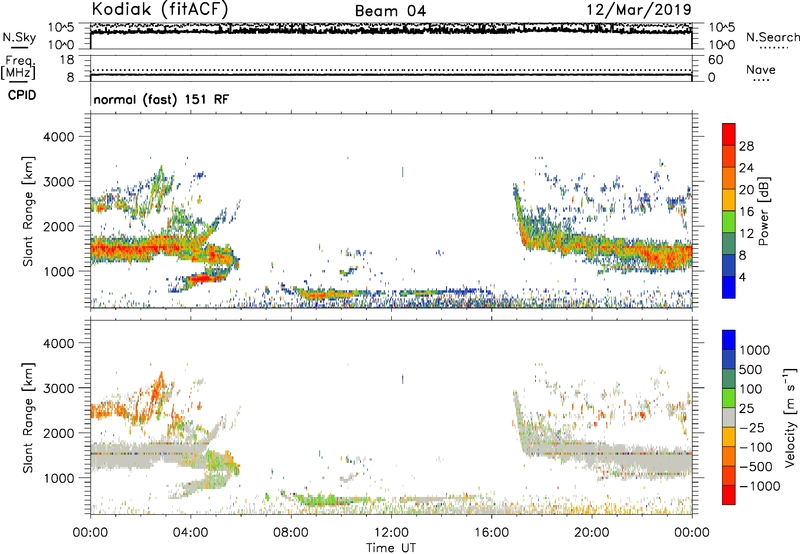Click the 60 tick on the Nave axis

point(715,60)
